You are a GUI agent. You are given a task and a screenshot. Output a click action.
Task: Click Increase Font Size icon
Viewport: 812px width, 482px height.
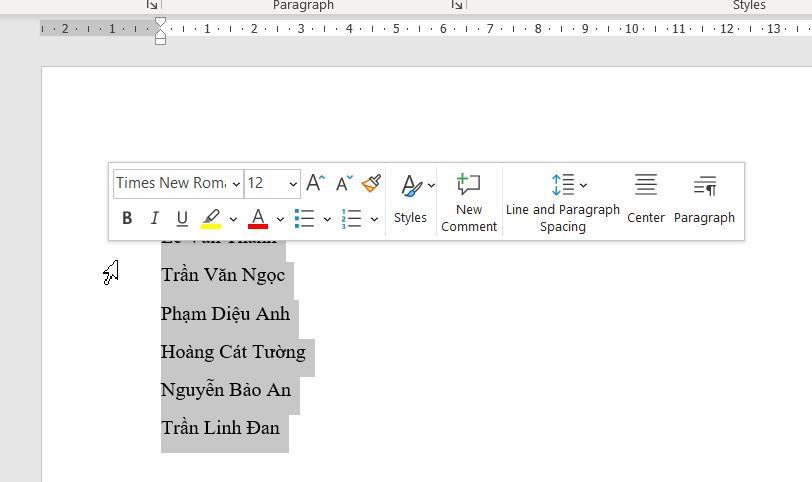click(315, 183)
